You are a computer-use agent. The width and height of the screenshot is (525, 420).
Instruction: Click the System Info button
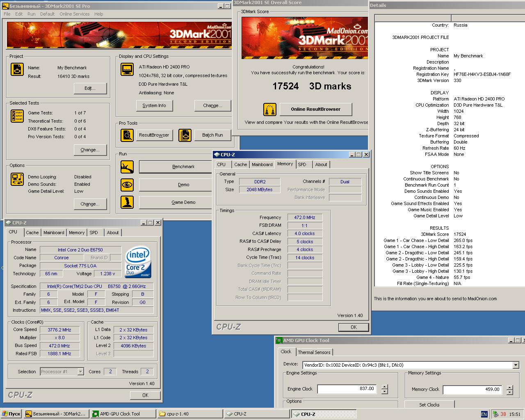154,105
